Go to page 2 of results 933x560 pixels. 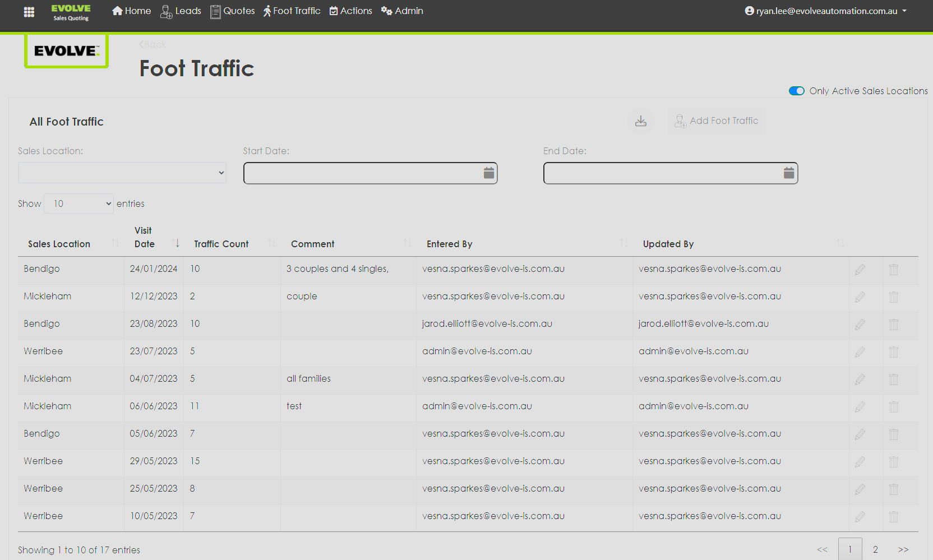(x=875, y=549)
